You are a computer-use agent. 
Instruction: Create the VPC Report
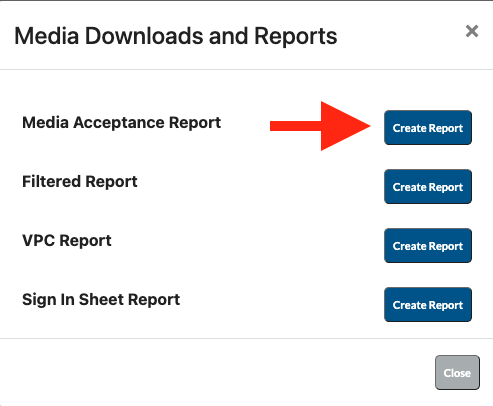[x=428, y=246]
